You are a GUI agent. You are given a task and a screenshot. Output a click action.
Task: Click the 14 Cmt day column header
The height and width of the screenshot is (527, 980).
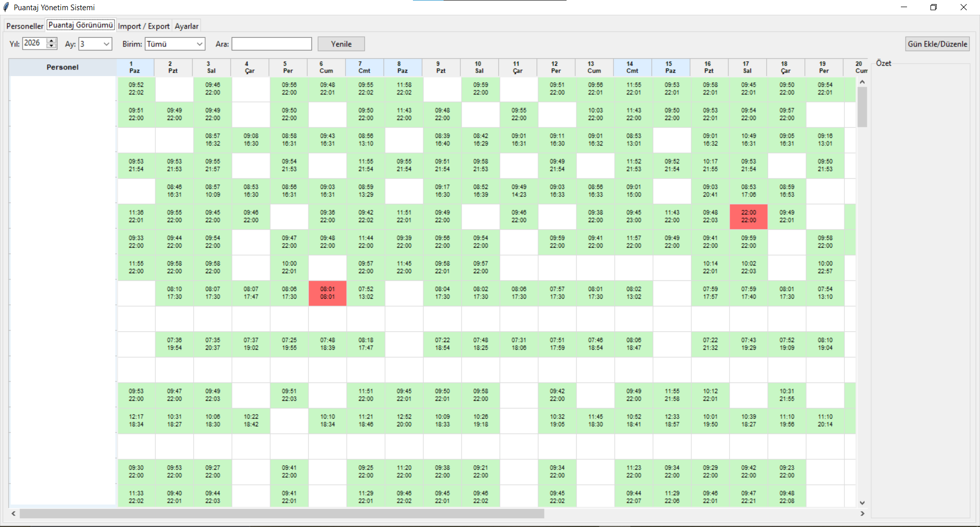(x=633, y=67)
